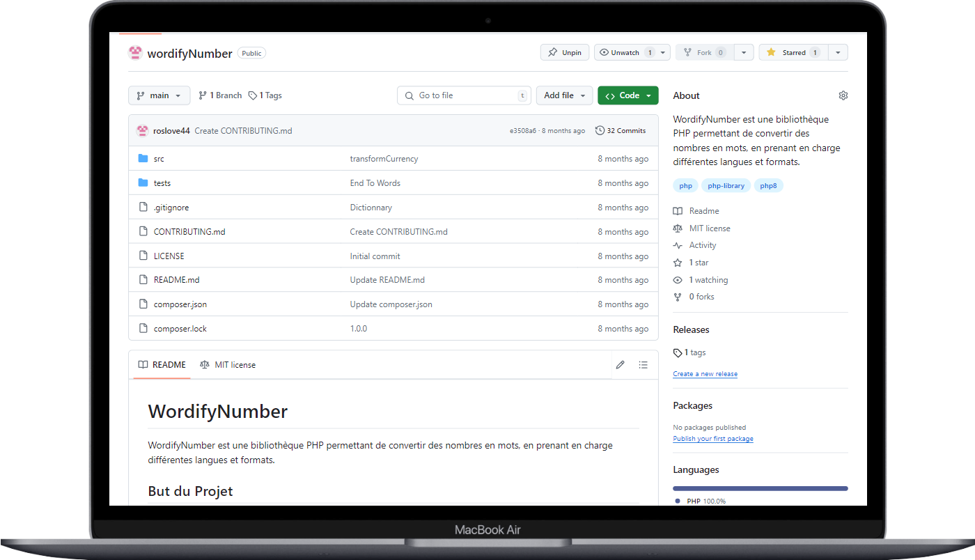Click the composer.lock file icon
Screen dimensions: 975x560
click(143, 329)
